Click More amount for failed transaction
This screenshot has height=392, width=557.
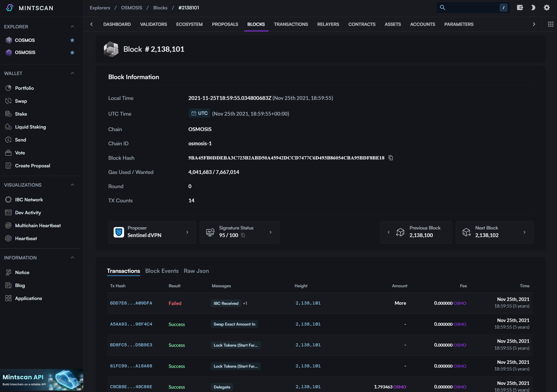[x=400, y=303]
